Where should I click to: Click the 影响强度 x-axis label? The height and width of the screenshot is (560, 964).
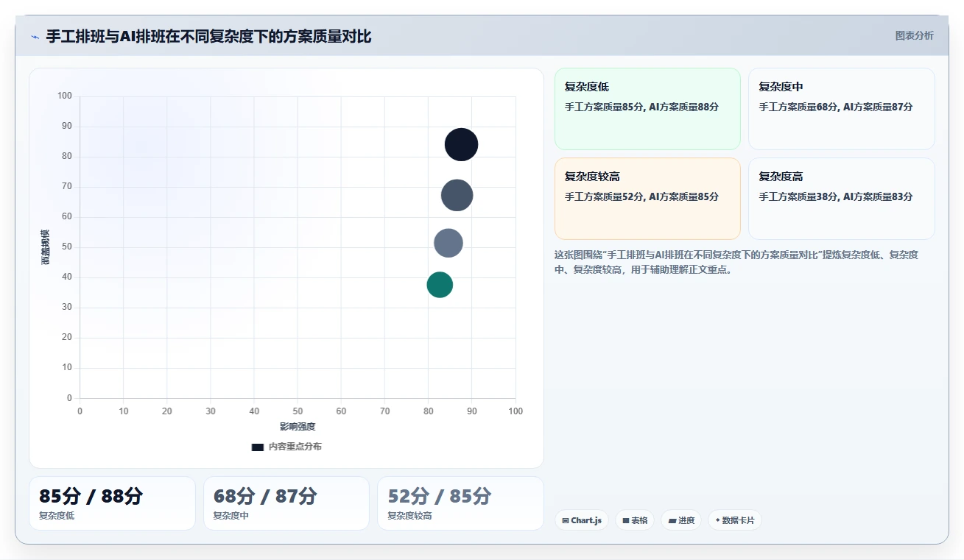click(x=298, y=427)
